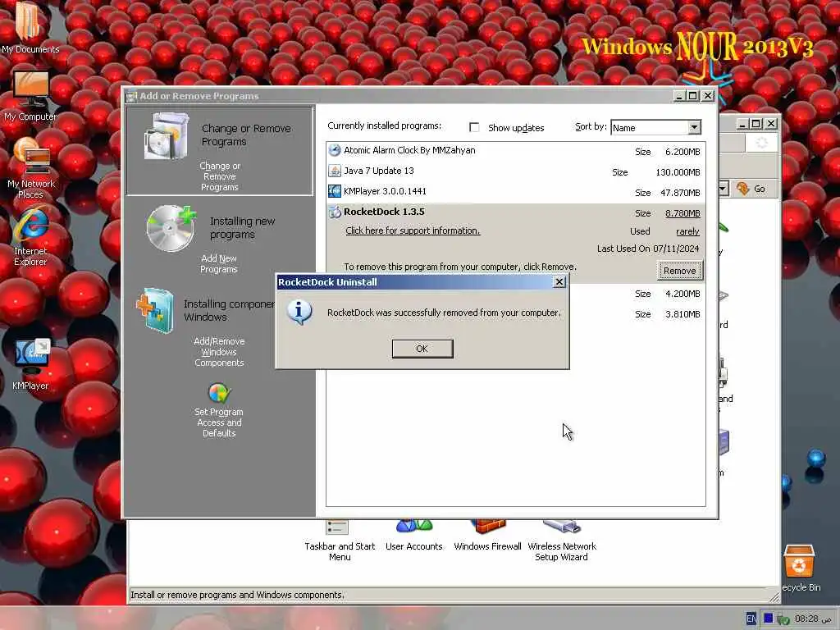This screenshot has height=630, width=840.
Task: Minimize the Add or Remove Programs window
Action: pyautogui.click(x=678, y=95)
